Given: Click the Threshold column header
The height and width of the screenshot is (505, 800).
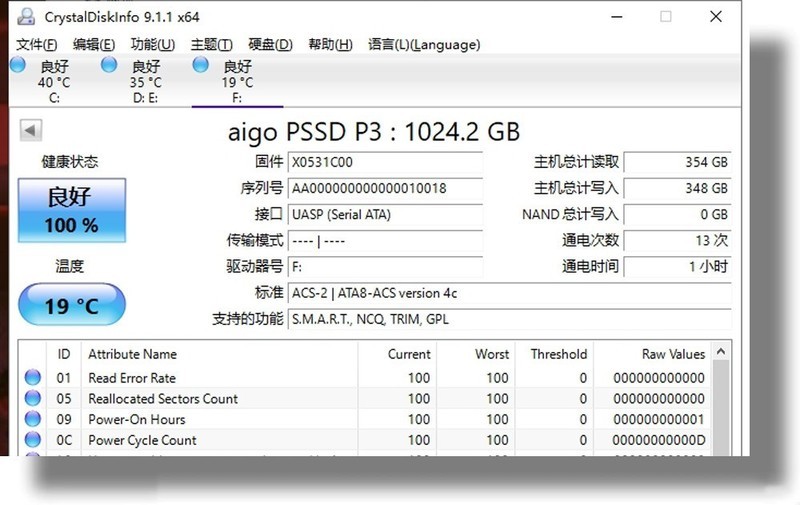Looking at the screenshot, I should tap(555, 354).
